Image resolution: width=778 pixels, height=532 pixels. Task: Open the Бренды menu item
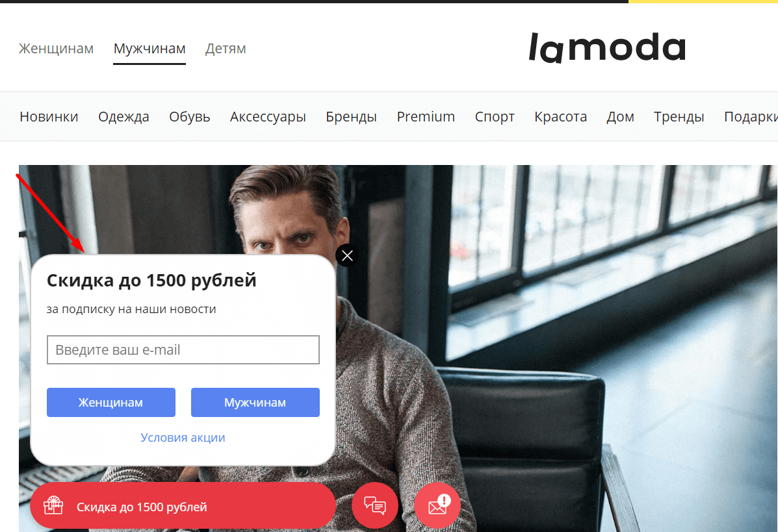point(351,116)
